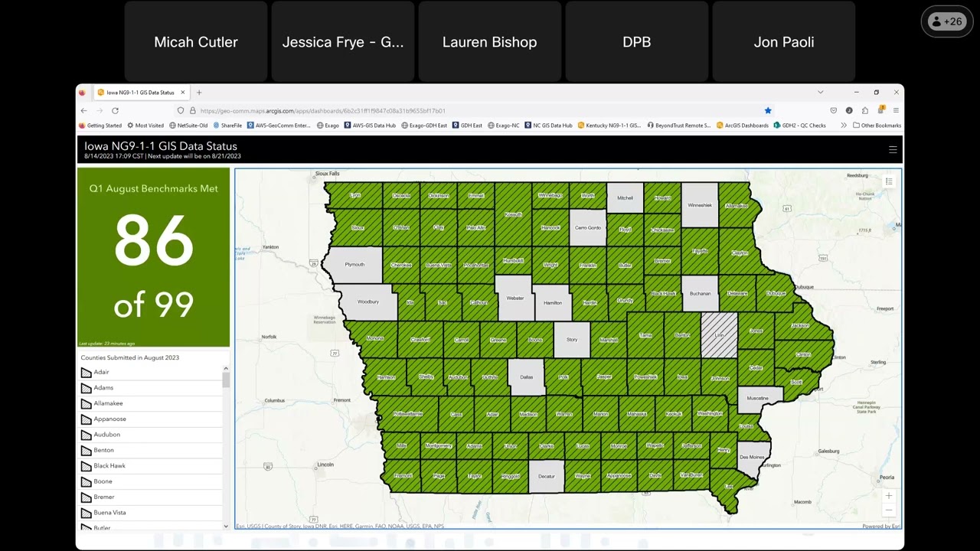This screenshot has width=980, height=551.
Task: Select Buena Vista in the county list
Action: tap(151, 513)
